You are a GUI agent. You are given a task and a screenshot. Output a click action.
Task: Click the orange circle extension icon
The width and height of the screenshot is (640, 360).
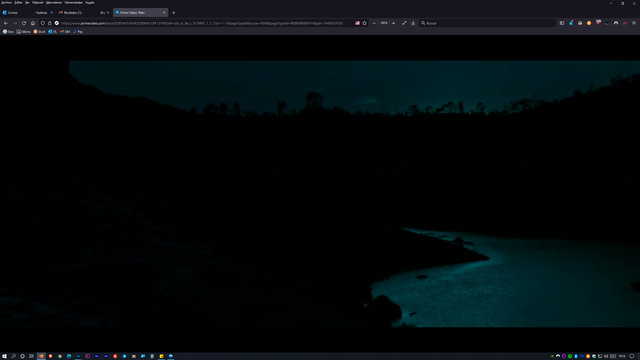click(x=589, y=23)
